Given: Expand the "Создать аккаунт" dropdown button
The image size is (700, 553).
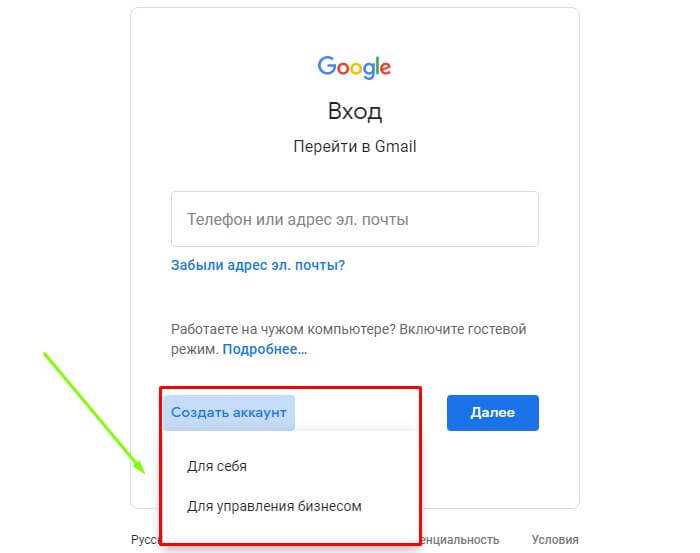Looking at the screenshot, I should (229, 412).
